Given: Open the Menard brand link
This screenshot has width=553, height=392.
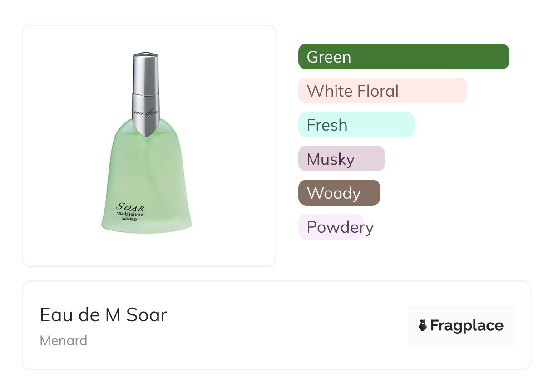Looking at the screenshot, I should click(64, 341).
